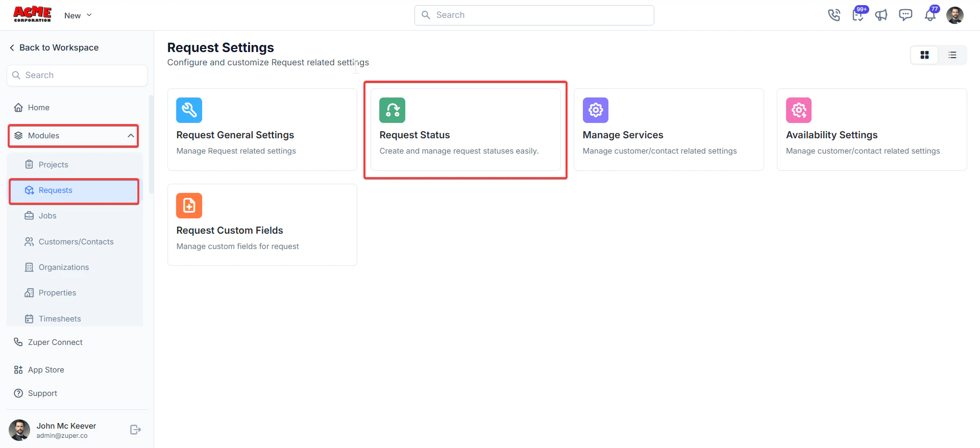Open the Manage Services card
The image size is (980, 448).
(669, 130)
